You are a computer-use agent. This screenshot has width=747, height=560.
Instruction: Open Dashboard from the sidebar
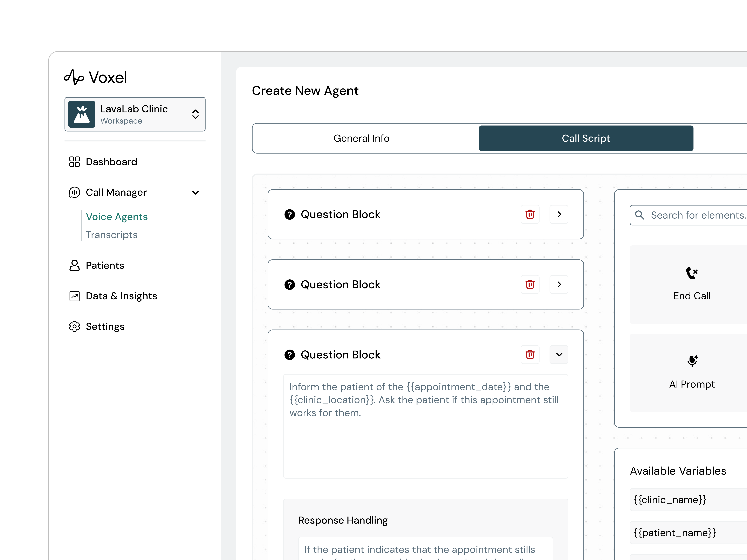(x=111, y=162)
